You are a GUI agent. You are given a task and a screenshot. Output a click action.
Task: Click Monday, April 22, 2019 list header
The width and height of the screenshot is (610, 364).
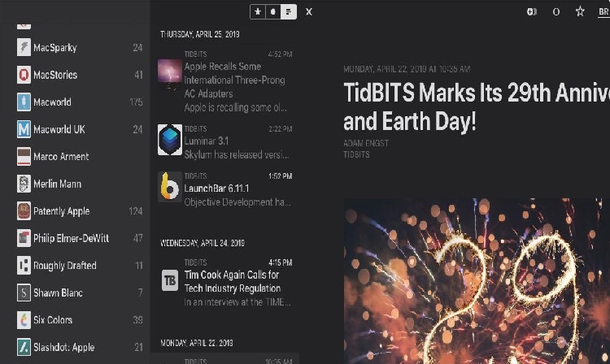(197, 343)
